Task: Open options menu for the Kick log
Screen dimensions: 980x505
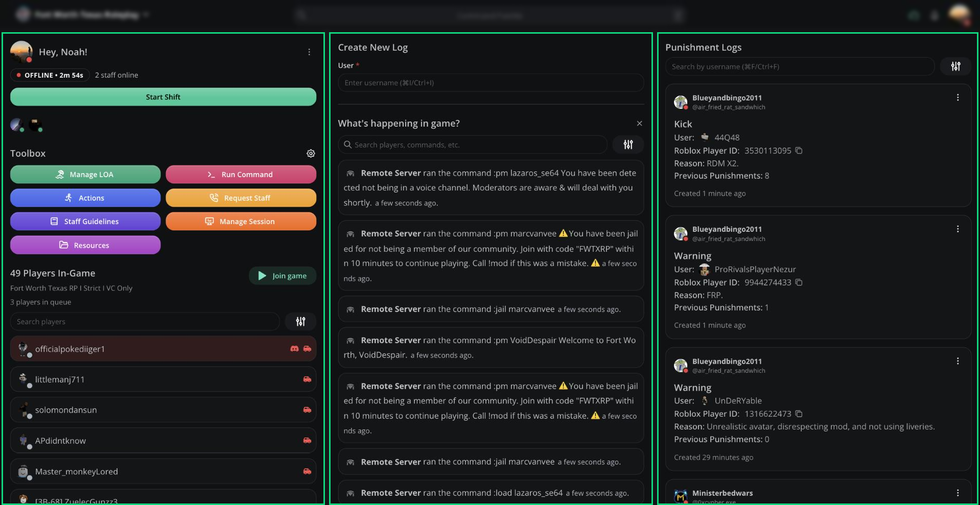Action: click(x=958, y=98)
